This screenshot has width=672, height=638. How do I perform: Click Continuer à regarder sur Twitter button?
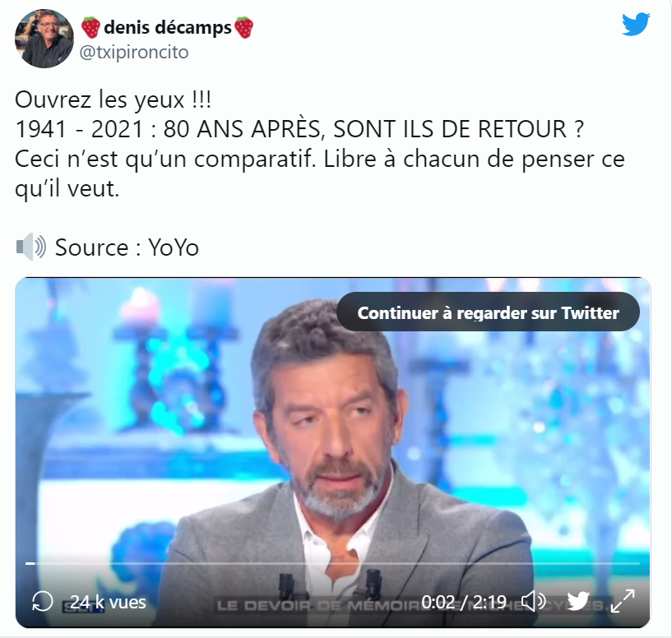[x=488, y=312]
